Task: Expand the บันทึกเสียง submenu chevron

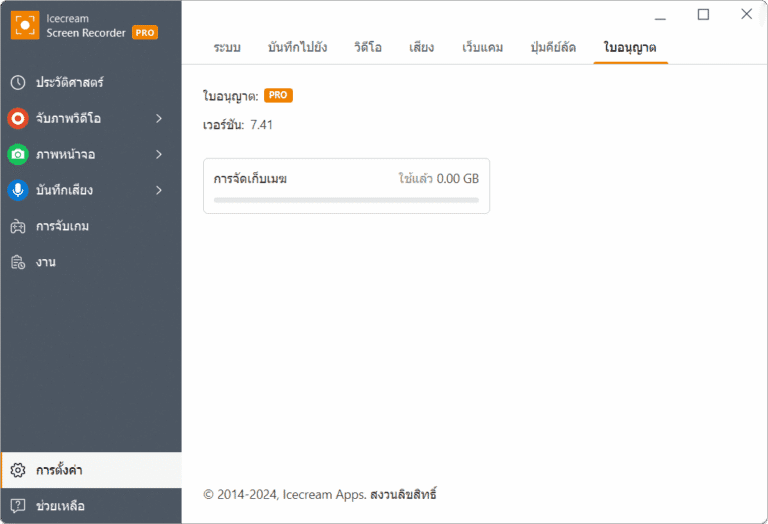Action: coord(159,190)
